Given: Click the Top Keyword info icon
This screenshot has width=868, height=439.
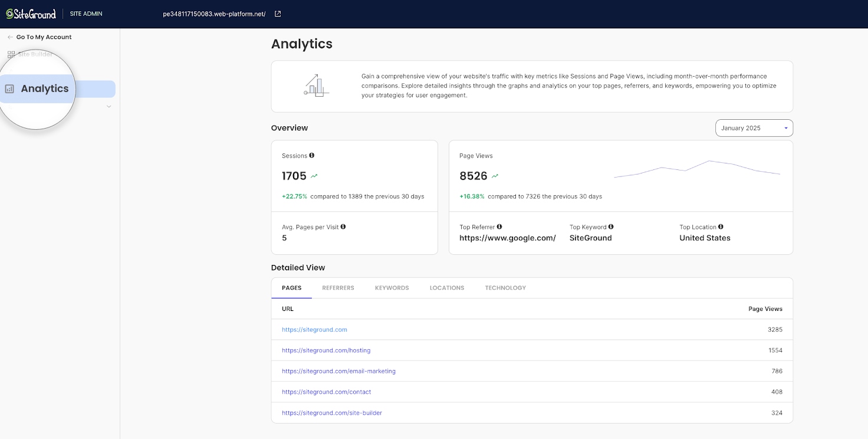Looking at the screenshot, I should pyautogui.click(x=611, y=227).
